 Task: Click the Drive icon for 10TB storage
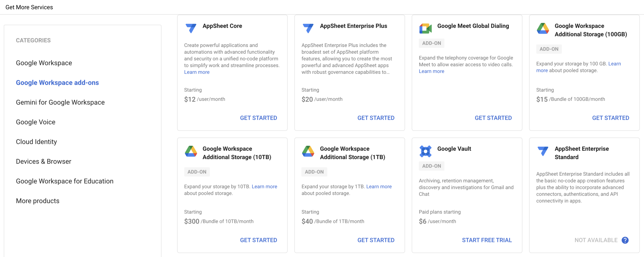(191, 151)
